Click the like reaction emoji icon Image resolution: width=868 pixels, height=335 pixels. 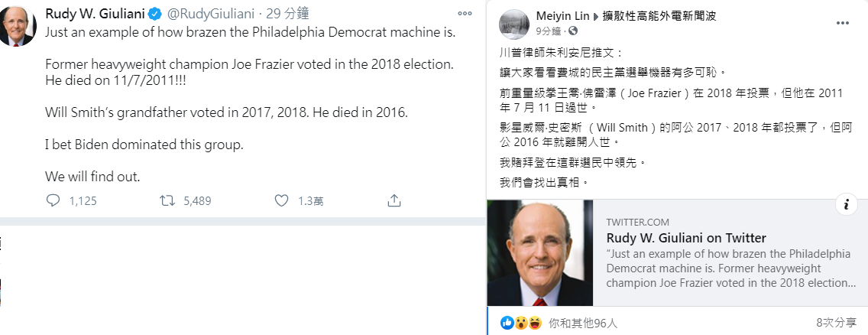click(x=507, y=322)
